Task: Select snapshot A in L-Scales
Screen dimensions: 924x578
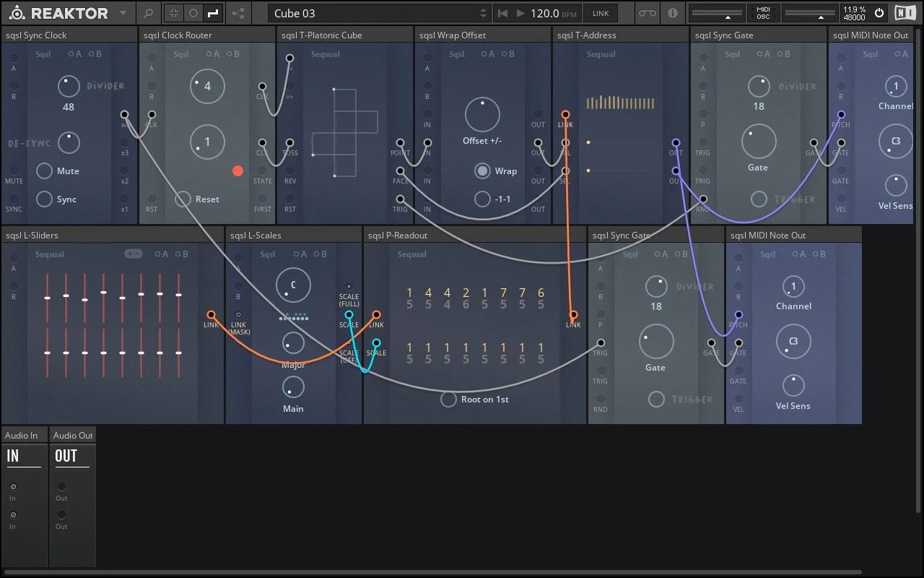Action: [x=299, y=254]
